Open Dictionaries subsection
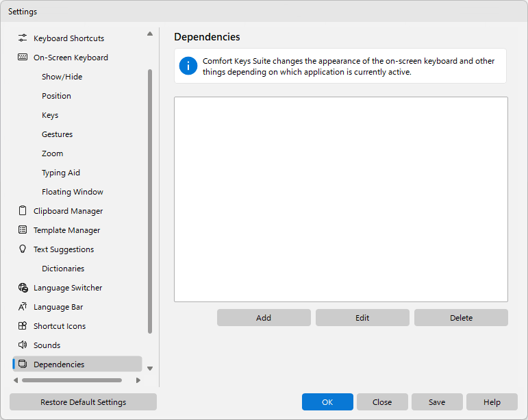The image size is (528, 420). click(x=63, y=269)
